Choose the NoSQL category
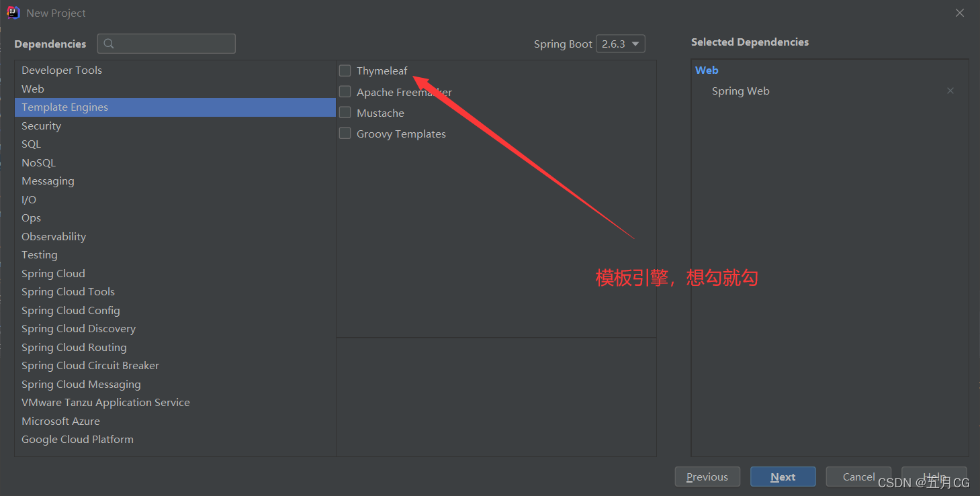Screen dimensions: 980x496 pyautogui.click(x=175, y=162)
